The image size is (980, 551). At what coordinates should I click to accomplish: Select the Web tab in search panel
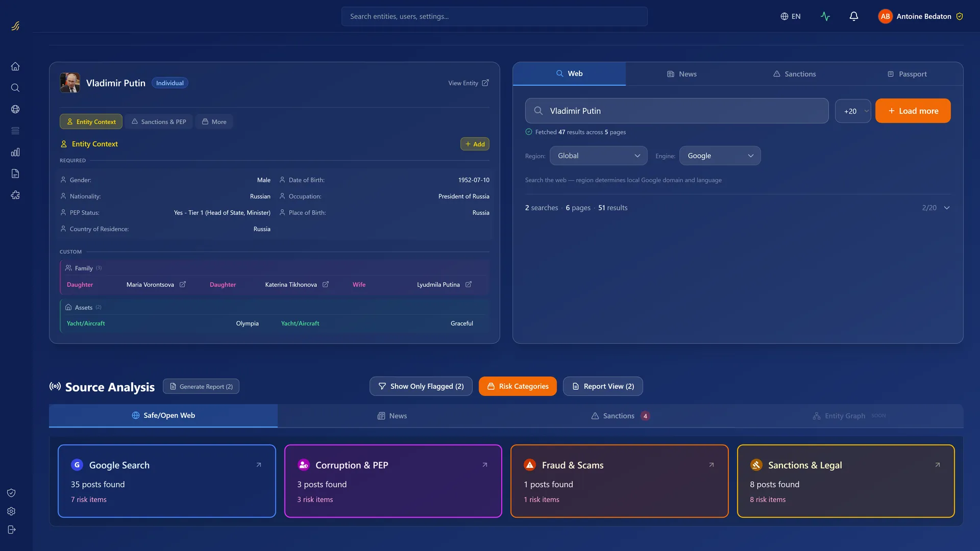click(569, 73)
